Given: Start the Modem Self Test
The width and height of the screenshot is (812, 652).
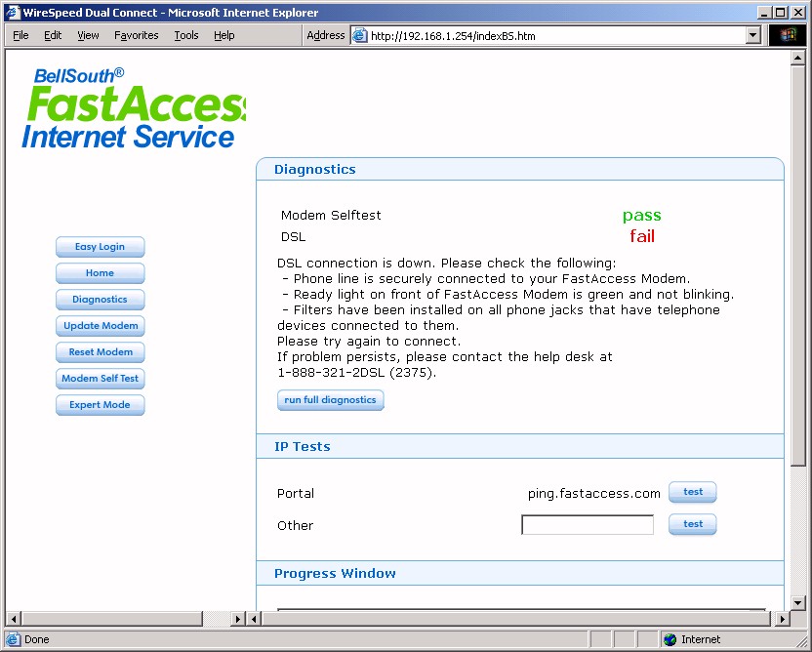Looking at the screenshot, I should [x=100, y=379].
